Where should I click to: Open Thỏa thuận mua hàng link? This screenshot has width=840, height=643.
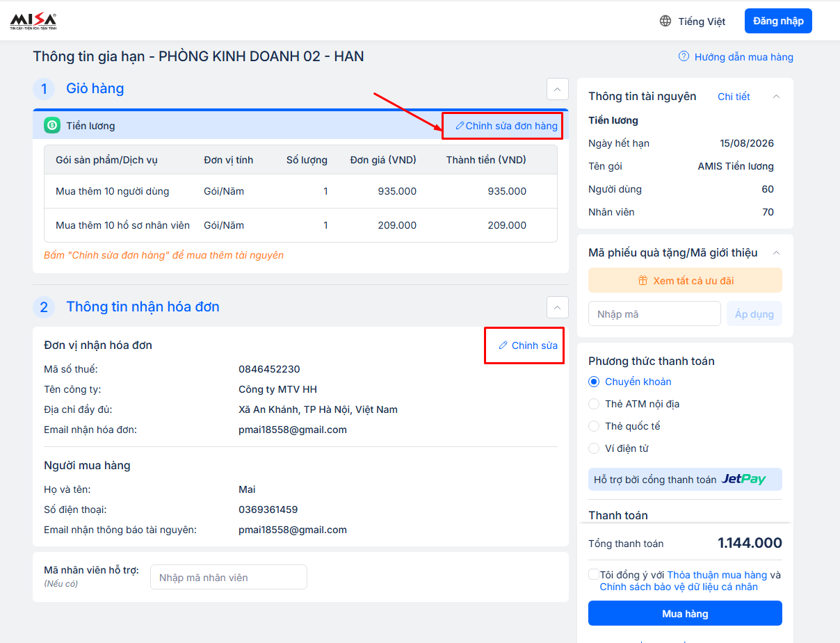pos(717,575)
